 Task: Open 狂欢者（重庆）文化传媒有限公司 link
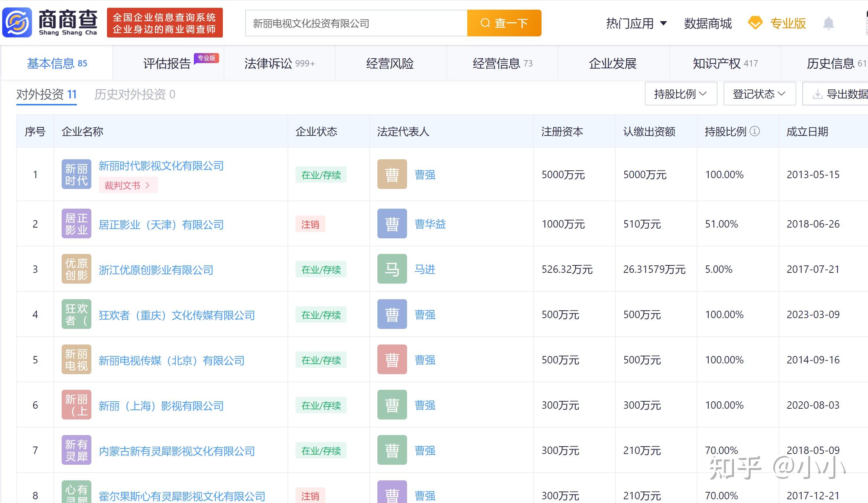177,315
